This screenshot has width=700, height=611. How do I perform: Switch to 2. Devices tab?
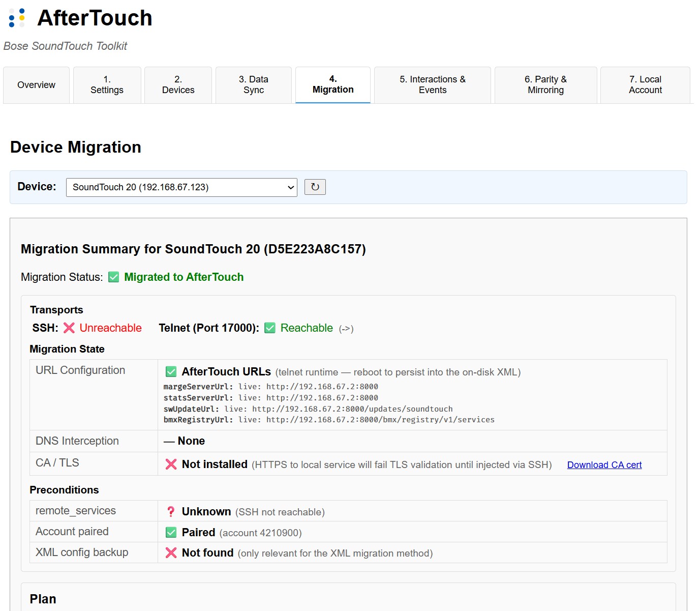pyautogui.click(x=178, y=85)
